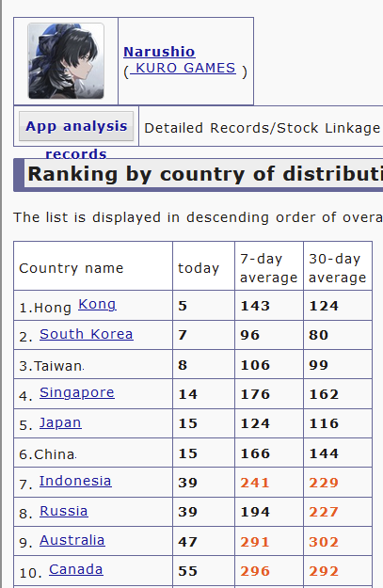Click Australia's today value 47
Image resolution: width=383 pixels, height=588 pixels.
coord(187,542)
